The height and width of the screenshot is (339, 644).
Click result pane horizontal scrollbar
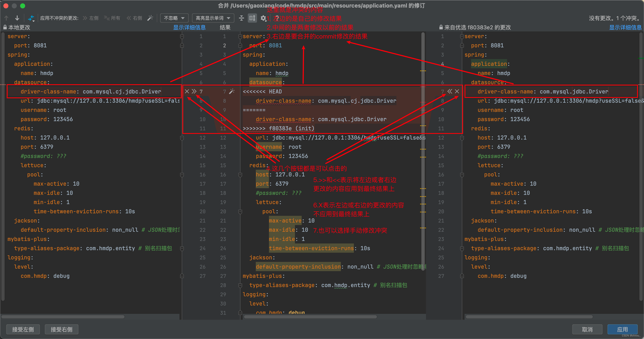(310, 317)
